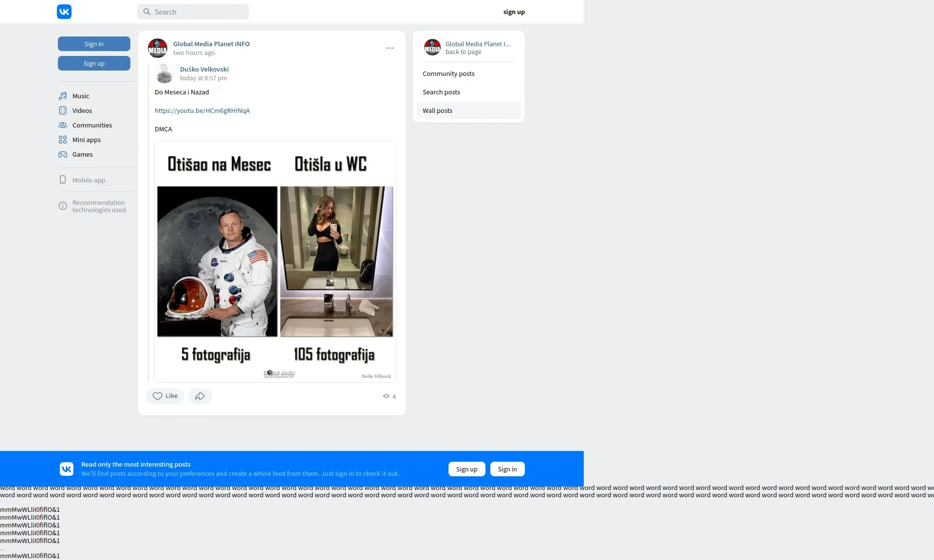Toggle Like on the post
Screen dimensions: 934x560
[x=165, y=396]
